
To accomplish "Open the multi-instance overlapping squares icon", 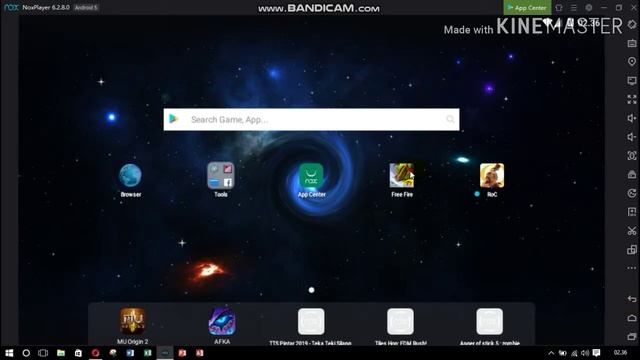I will click(x=632, y=250).
